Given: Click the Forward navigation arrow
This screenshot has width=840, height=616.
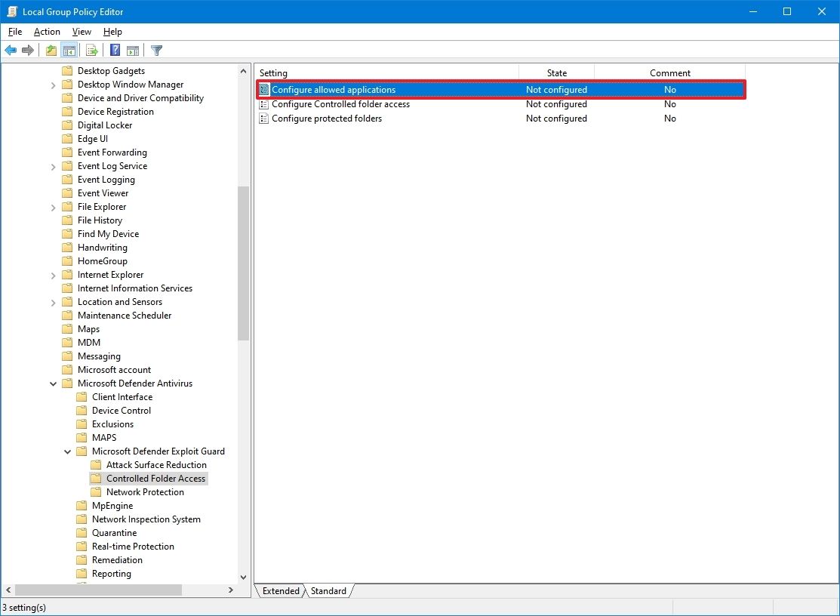Looking at the screenshot, I should [28, 50].
